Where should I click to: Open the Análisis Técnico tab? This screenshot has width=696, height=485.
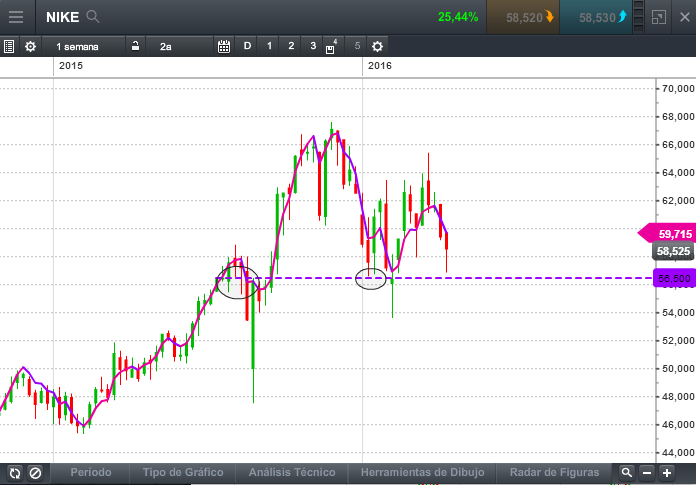tap(292, 472)
